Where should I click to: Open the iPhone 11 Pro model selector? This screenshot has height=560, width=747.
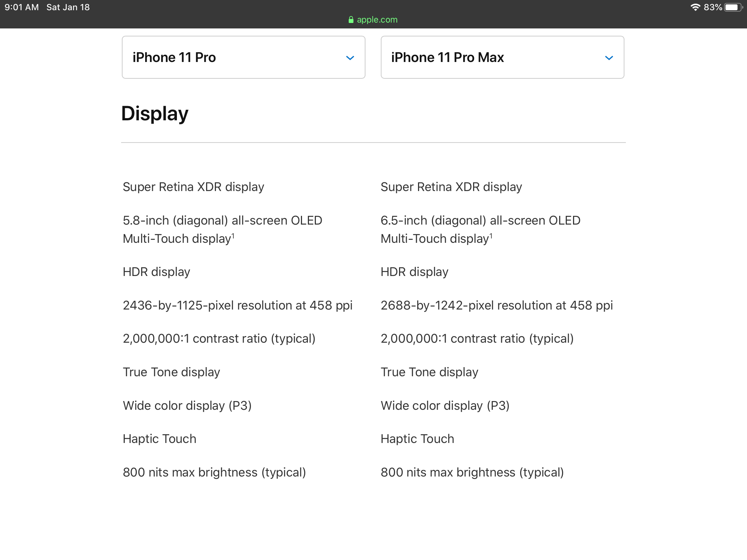[243, 57]
